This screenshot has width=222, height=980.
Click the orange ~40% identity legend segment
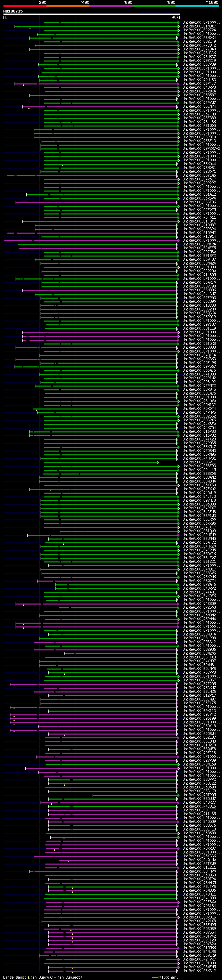(x=68, y=6)
